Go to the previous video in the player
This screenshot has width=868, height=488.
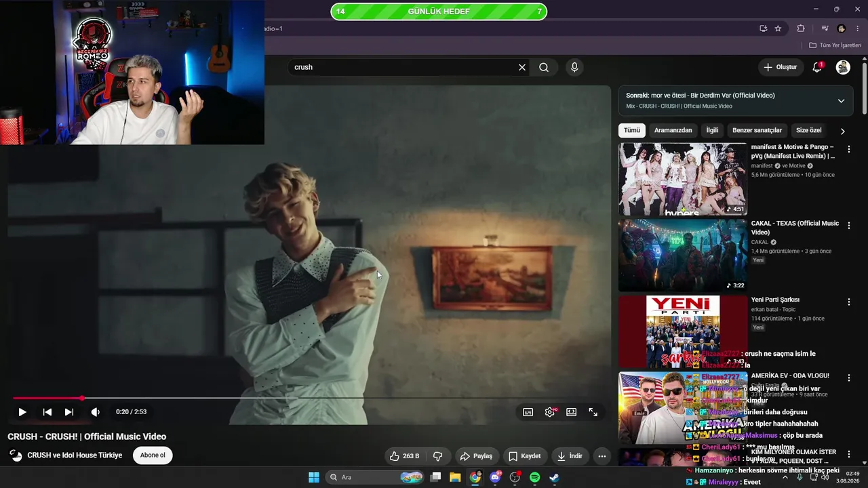tap(47, 412)
